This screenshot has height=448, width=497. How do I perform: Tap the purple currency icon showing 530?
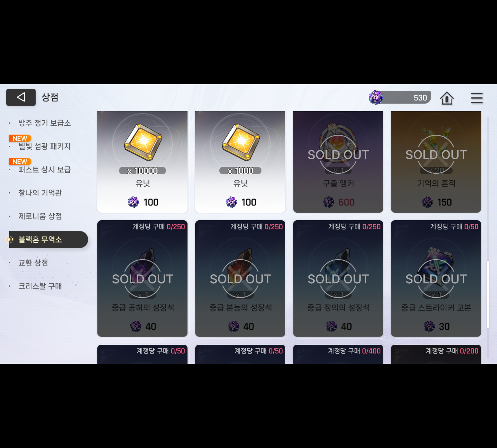point(376,97)
